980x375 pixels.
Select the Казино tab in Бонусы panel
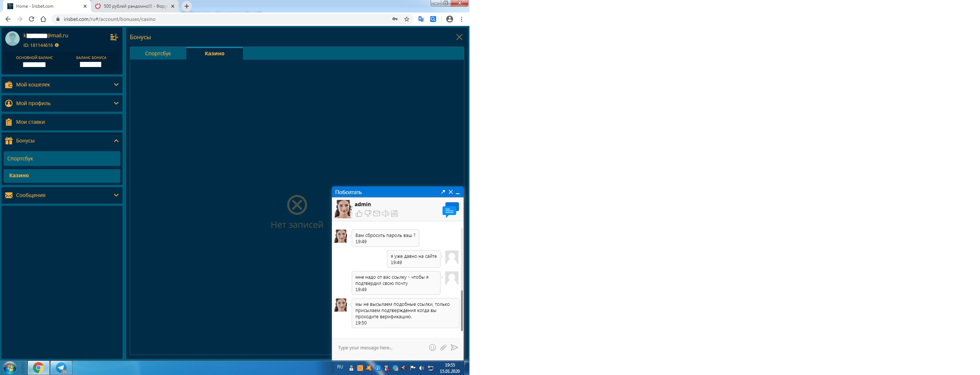215,53
